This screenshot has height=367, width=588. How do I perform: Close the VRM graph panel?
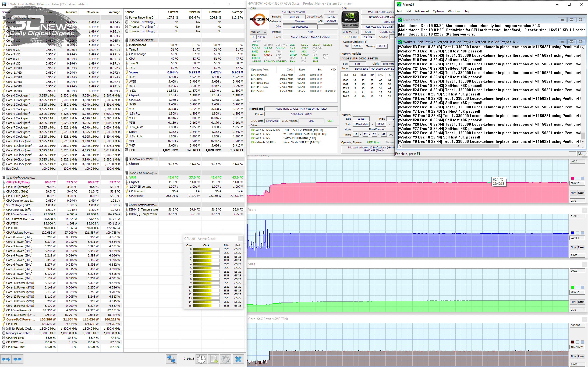click(x=585, y=264)
